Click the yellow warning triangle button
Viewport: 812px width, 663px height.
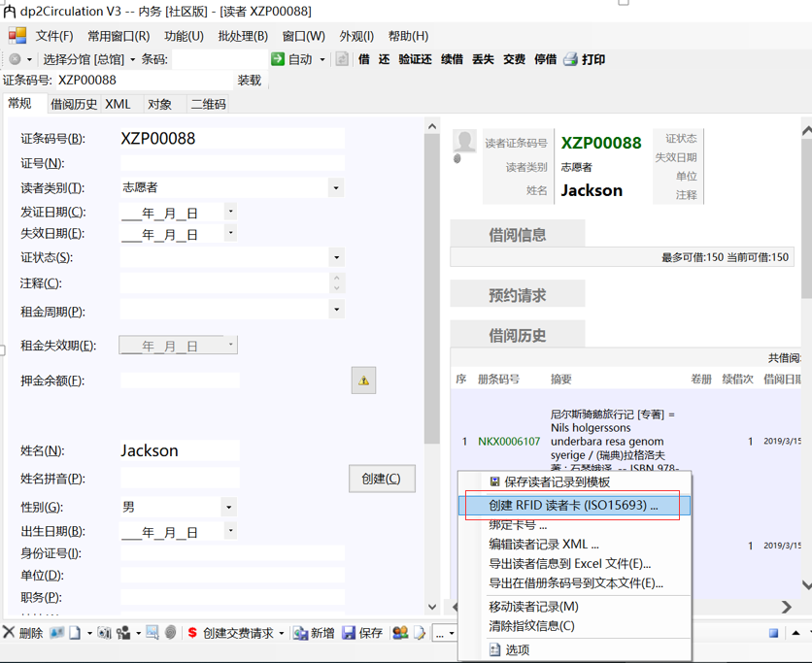tap(363, 381)
